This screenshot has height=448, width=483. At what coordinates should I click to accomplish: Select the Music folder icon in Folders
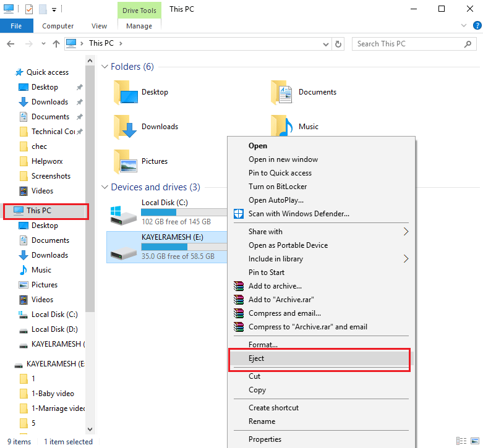click(281, 125)
